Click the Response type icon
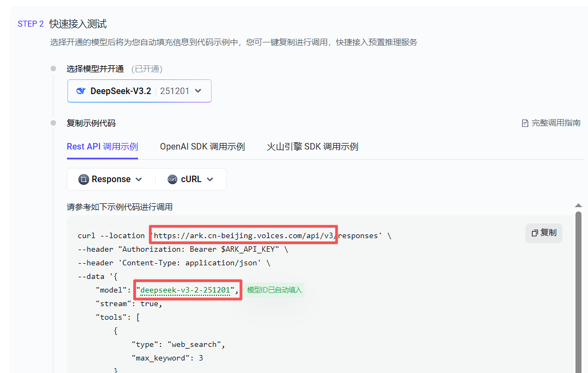 (x=83, y=179)
